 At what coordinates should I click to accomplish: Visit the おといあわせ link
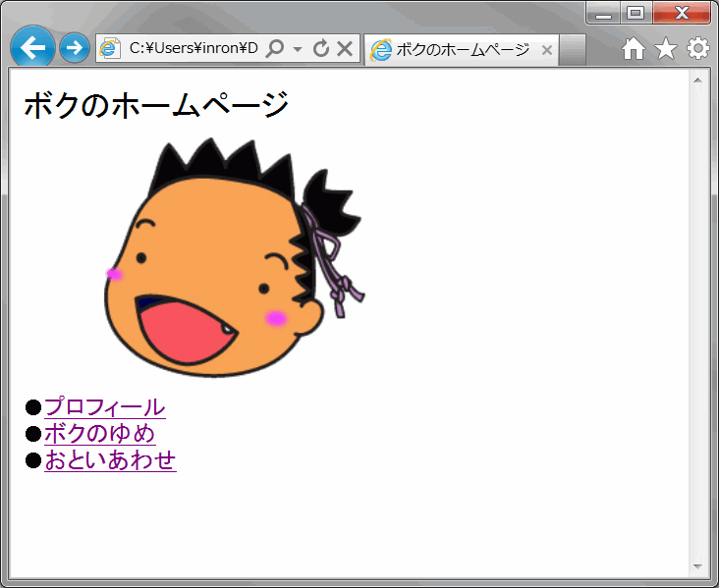[110, 459]
